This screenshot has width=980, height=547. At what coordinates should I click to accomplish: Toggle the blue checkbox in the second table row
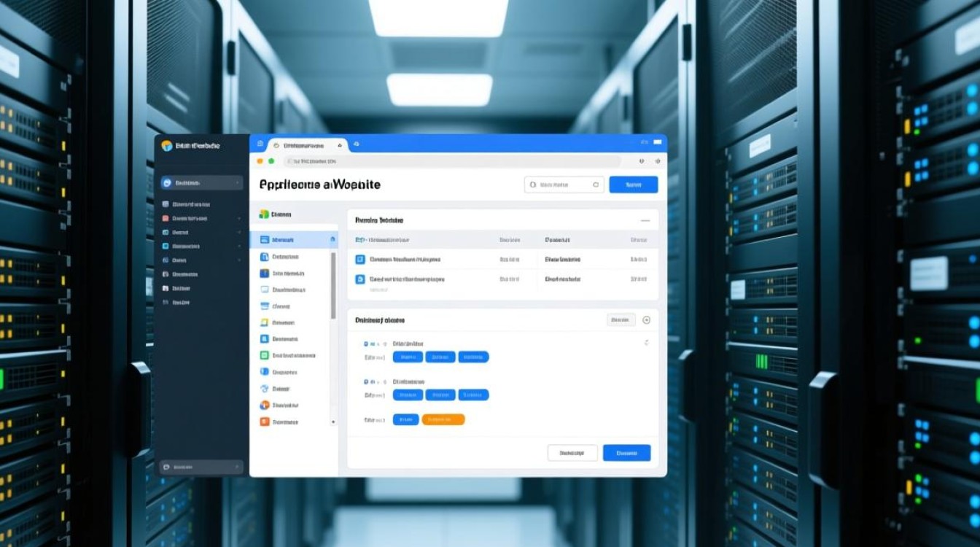tap(359, 279)
